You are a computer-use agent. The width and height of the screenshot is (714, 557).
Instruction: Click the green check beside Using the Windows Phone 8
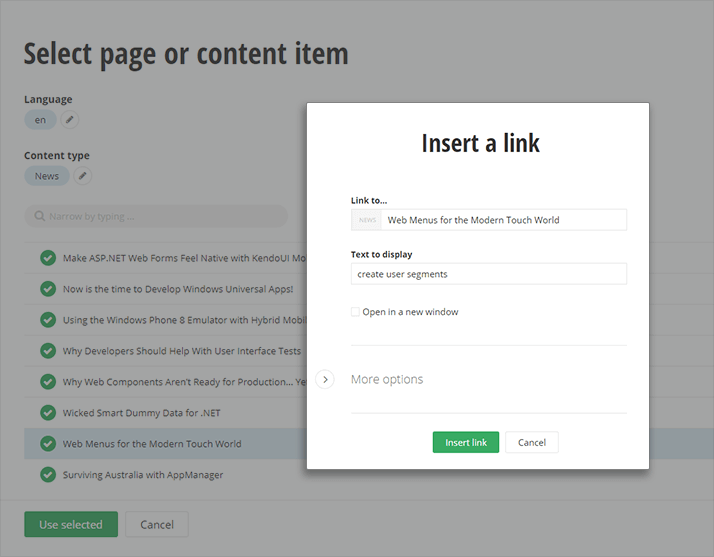(x=48, y=320)
